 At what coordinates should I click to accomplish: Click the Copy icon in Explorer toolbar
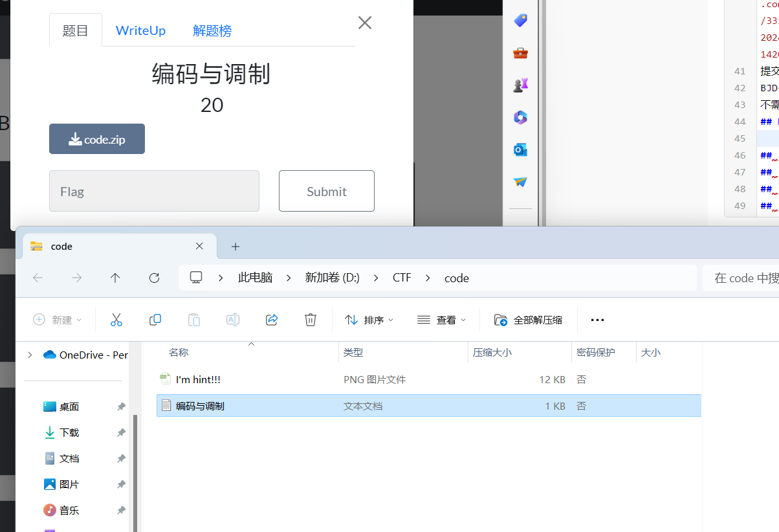click(x=155, y=320)
